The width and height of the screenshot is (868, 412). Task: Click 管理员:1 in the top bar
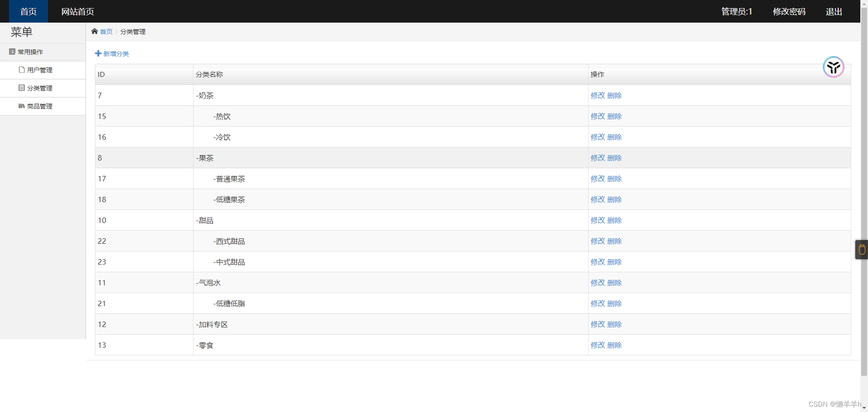[x=736, y=11]
